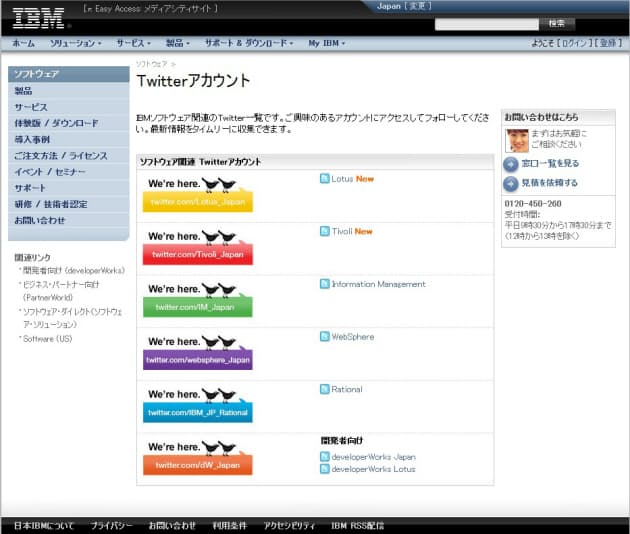Screen dimensions: 630x534
Task: Click the yellow twitter.com/Lotus_Japan banner
Action: 198,202
